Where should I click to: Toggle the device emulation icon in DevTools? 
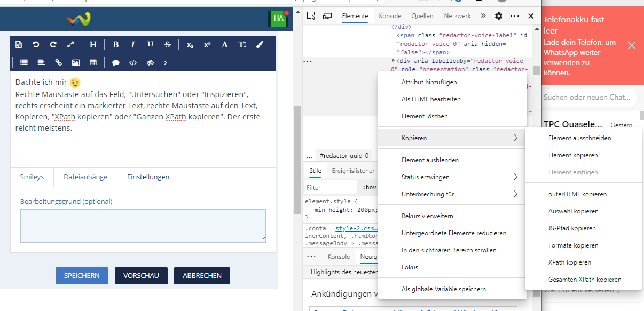[x=327, y=16]
